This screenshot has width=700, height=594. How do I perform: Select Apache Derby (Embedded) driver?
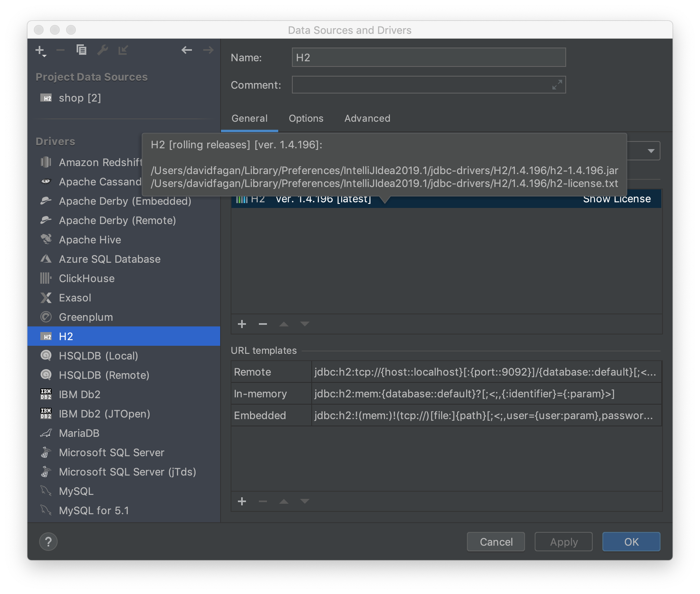click(124, 201)
